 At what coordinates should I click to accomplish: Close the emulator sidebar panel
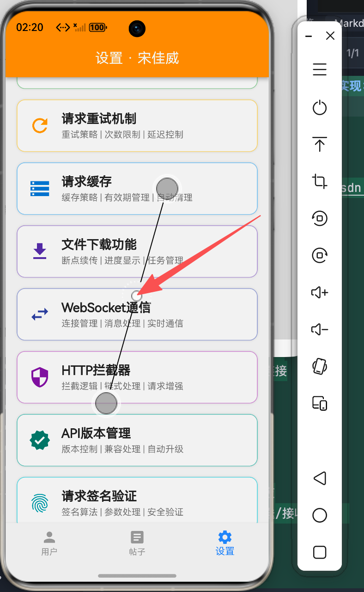pyautogui.click(x=330, y=36)
